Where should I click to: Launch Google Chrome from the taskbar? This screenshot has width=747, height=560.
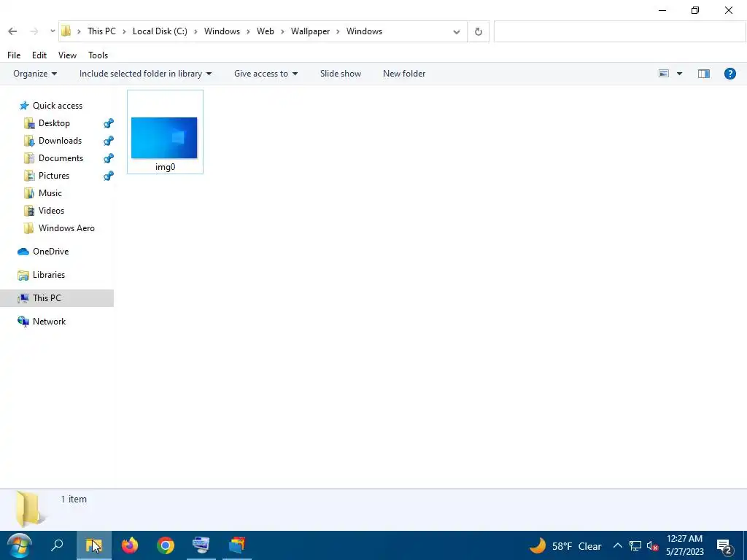166,545
